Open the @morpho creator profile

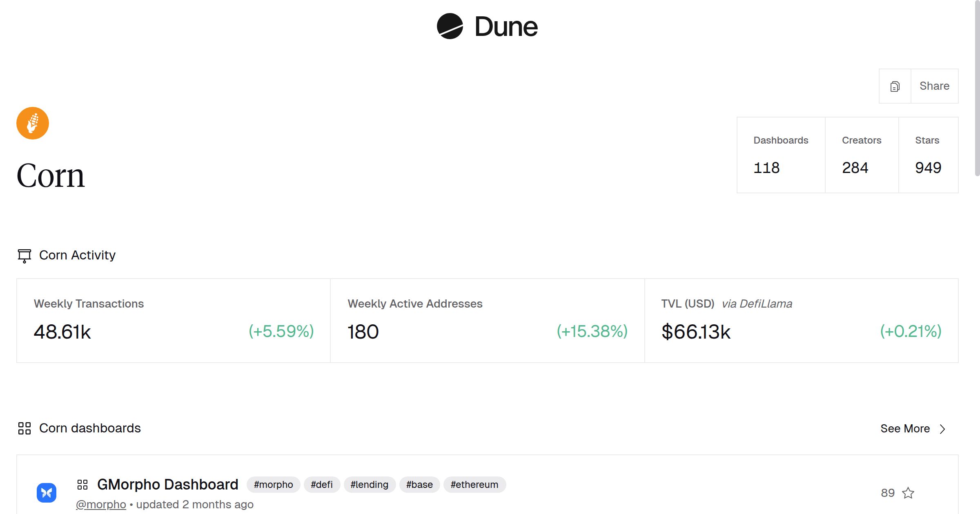(101, 505)
